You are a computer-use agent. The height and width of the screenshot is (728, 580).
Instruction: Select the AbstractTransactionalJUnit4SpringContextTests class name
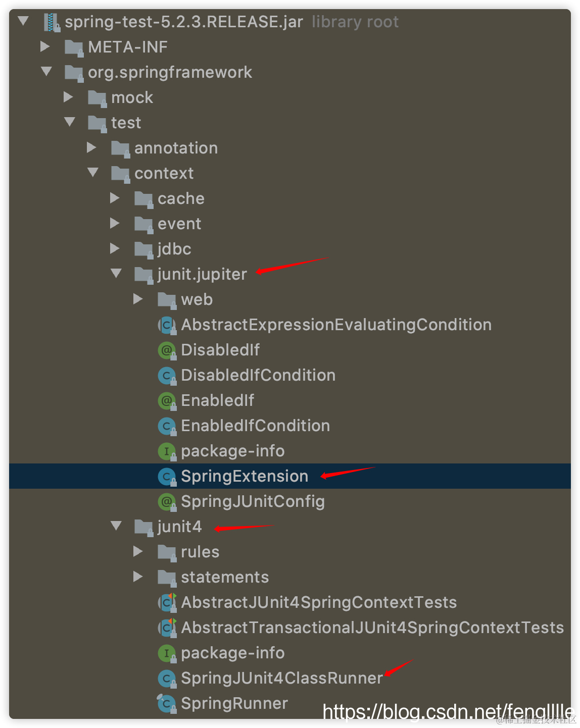tap(372, 628)
